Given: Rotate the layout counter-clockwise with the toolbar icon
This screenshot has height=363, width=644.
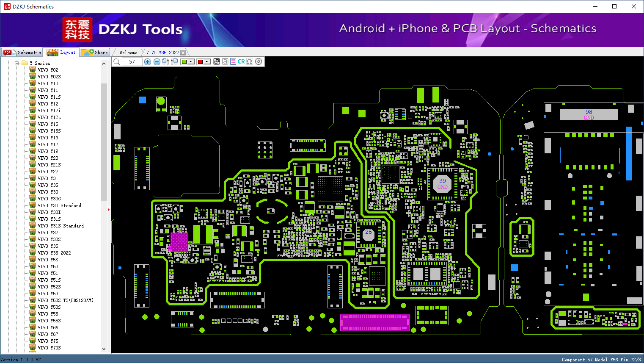Looking at the screenshot, I should (174, 62).
